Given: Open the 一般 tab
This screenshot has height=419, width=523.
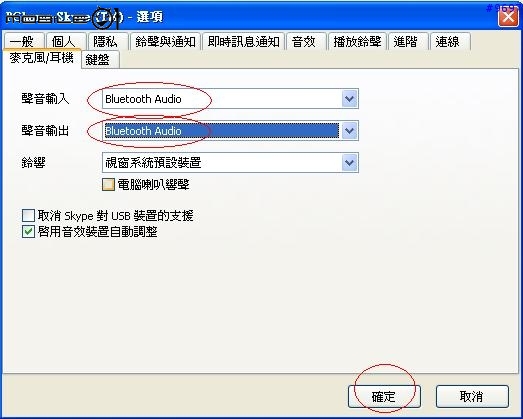Looking at the screenshot, I should 24,41.
